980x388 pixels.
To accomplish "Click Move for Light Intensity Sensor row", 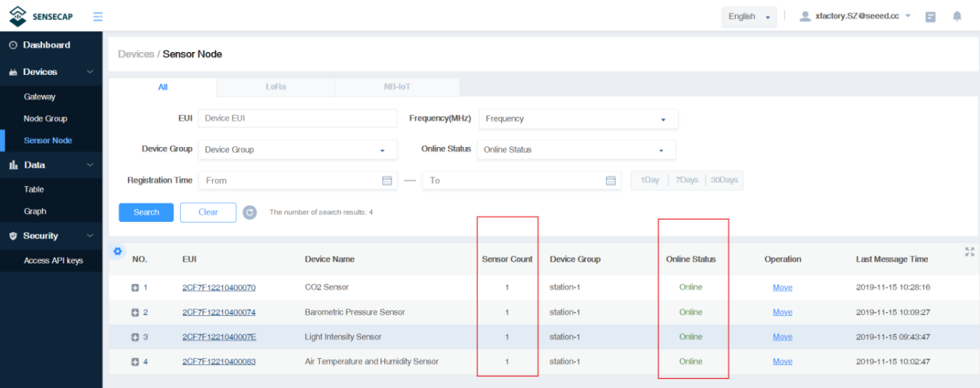I will [x=782, y=337].
